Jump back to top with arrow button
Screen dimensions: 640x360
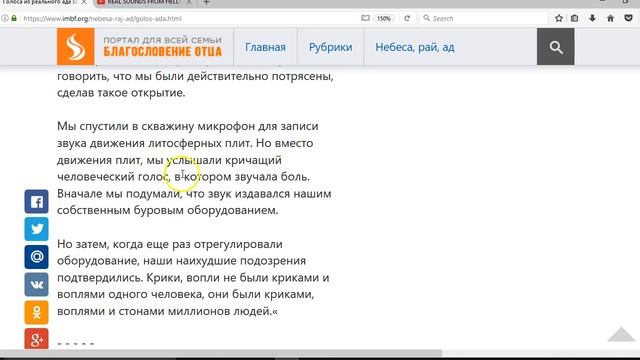(621, 334)
